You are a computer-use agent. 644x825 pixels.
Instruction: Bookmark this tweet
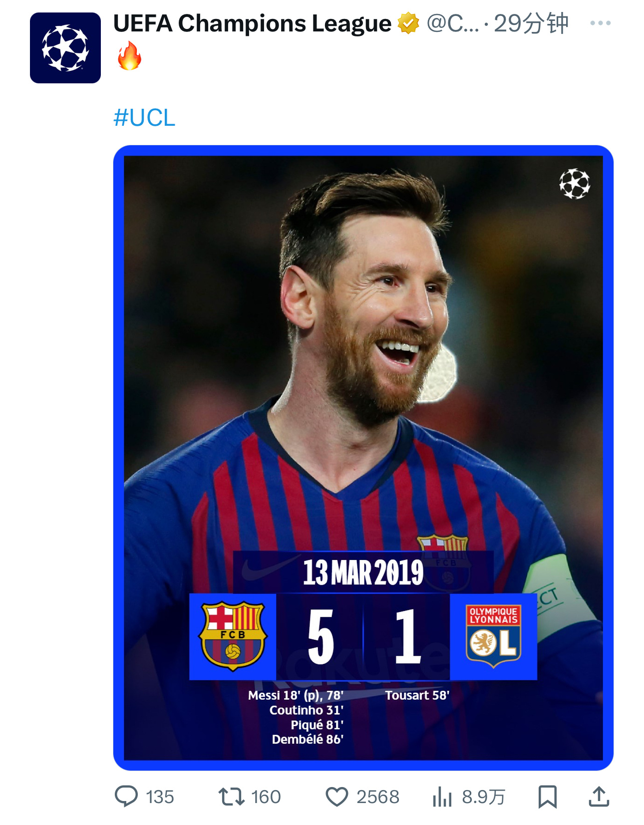coord(547,797)
